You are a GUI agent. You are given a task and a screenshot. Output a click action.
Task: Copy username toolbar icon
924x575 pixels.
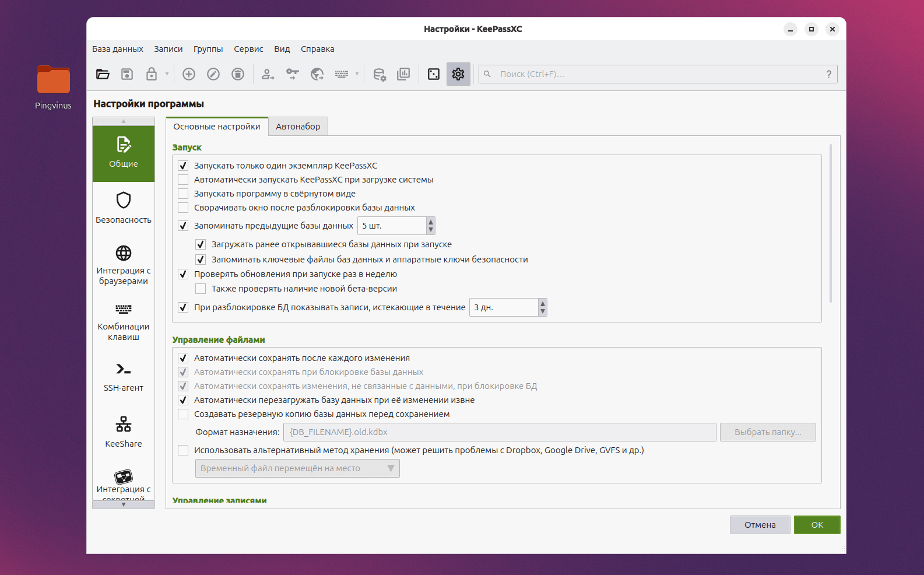(268, 74)
